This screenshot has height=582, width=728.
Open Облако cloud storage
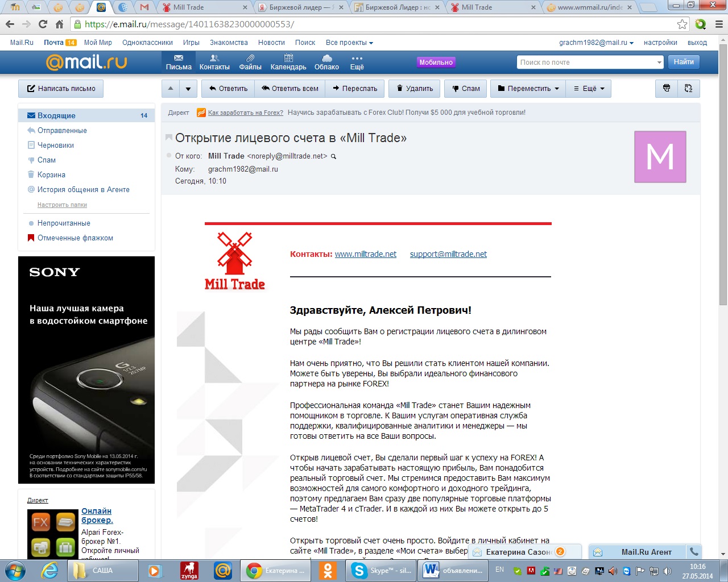tap(326, 63)
